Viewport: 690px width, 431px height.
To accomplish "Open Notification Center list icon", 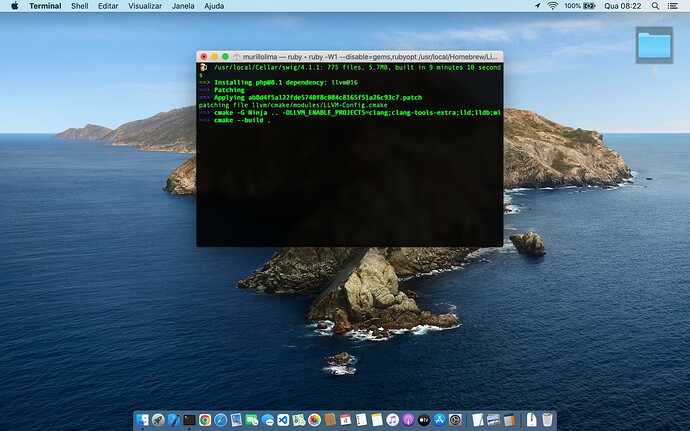I will [672, 6].
